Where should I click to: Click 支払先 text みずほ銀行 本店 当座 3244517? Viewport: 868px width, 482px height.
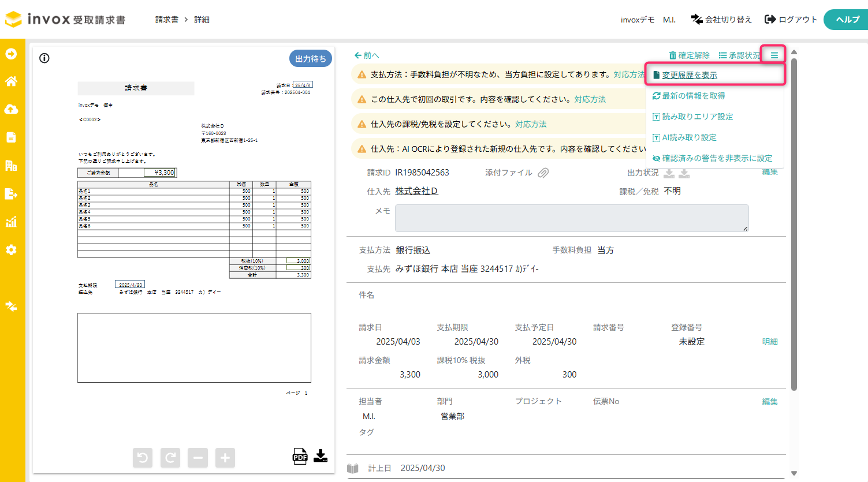[467, 269]
